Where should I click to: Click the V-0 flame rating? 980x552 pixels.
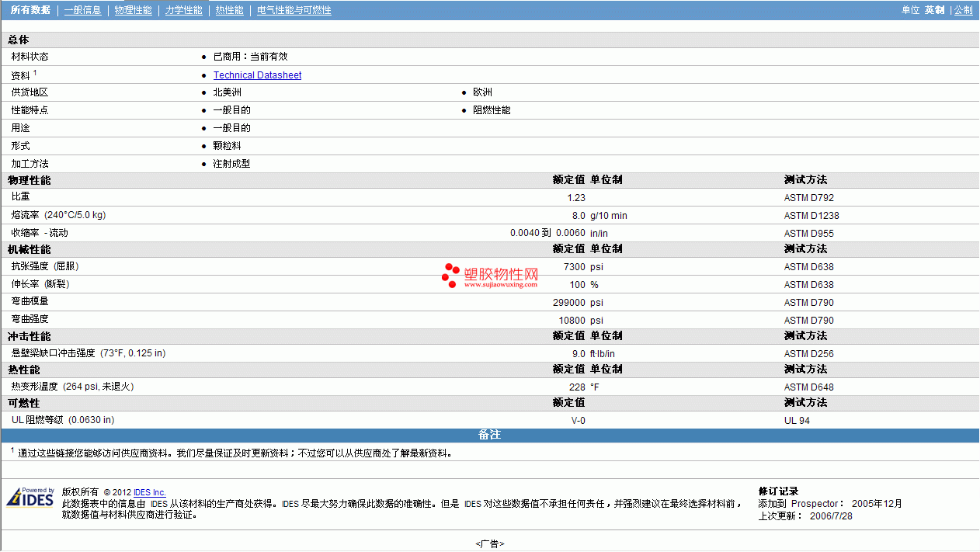coord(579,421)
